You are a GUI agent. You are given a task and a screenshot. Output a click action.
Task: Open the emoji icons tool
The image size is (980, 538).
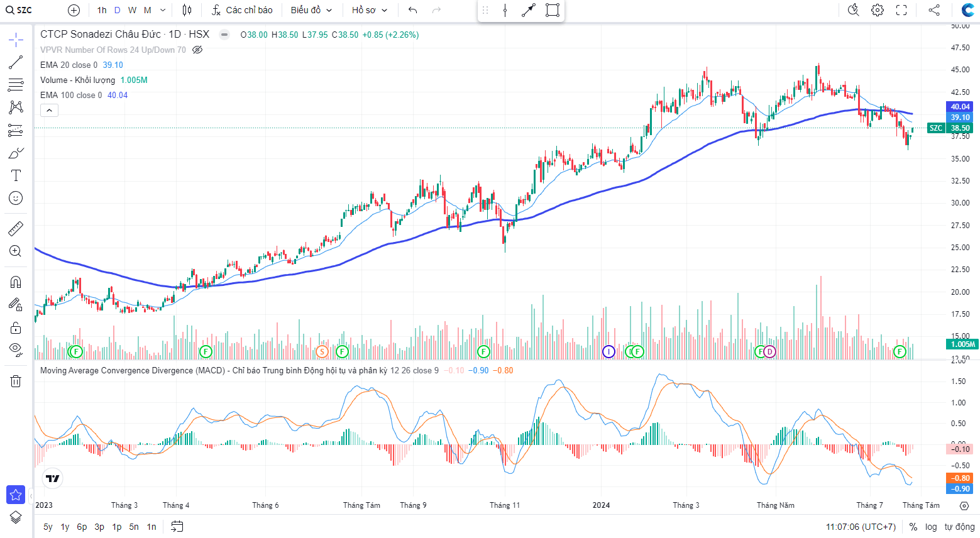coord(16,198)
